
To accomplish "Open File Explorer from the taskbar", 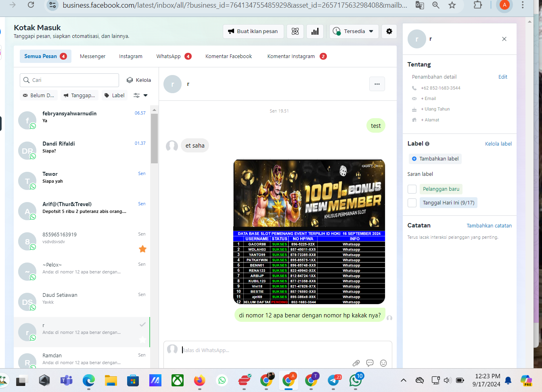I will click(111, 380).
